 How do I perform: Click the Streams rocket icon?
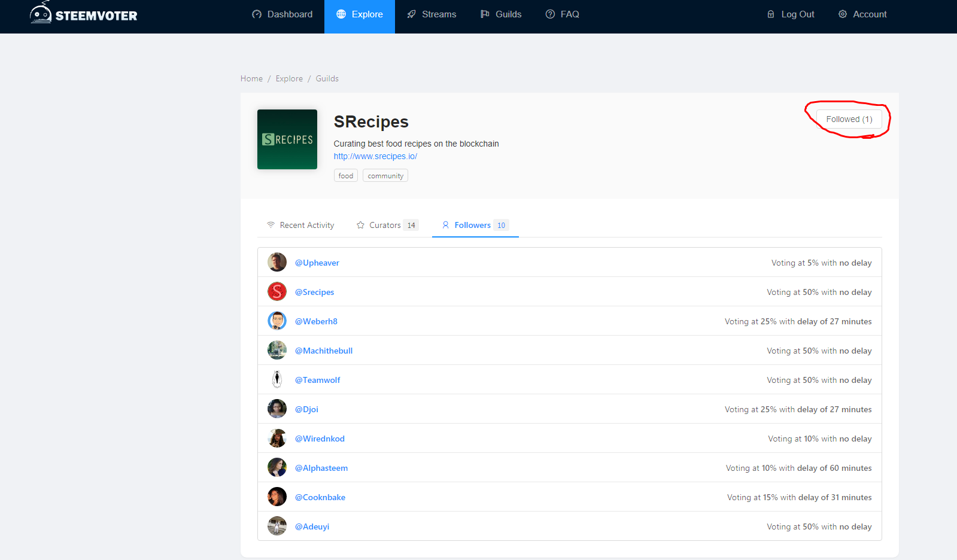click(411, 14)
